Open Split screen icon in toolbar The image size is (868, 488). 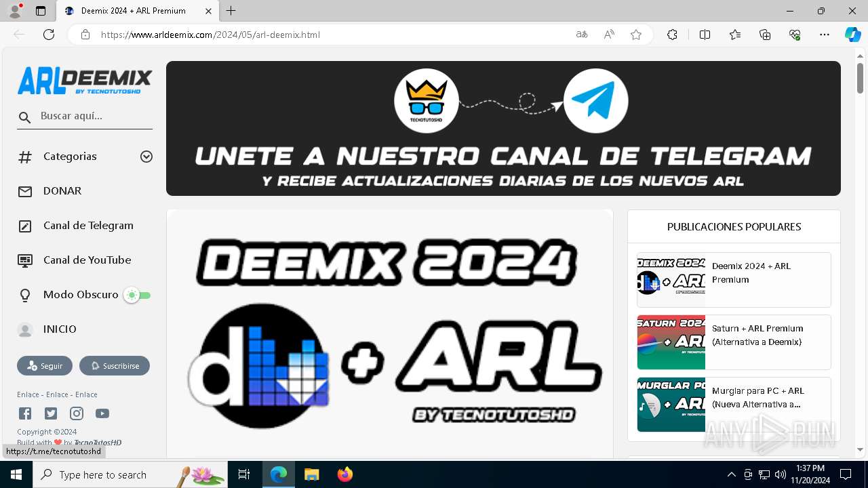click(705, 35)
